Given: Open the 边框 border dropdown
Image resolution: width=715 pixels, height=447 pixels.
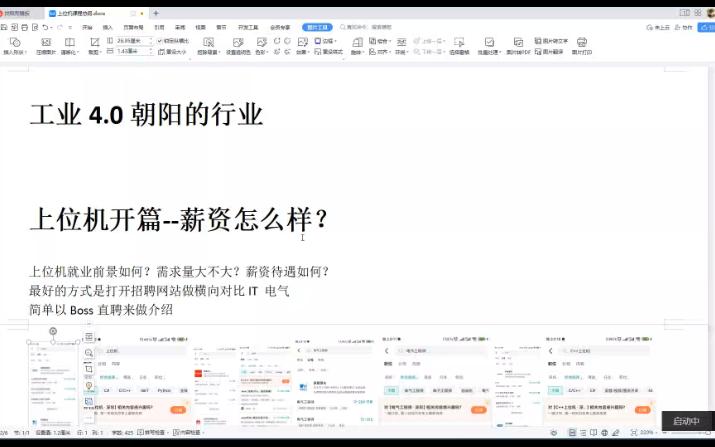Looking at the screenshot, I should pyautogui.click(x=326, y=41).
